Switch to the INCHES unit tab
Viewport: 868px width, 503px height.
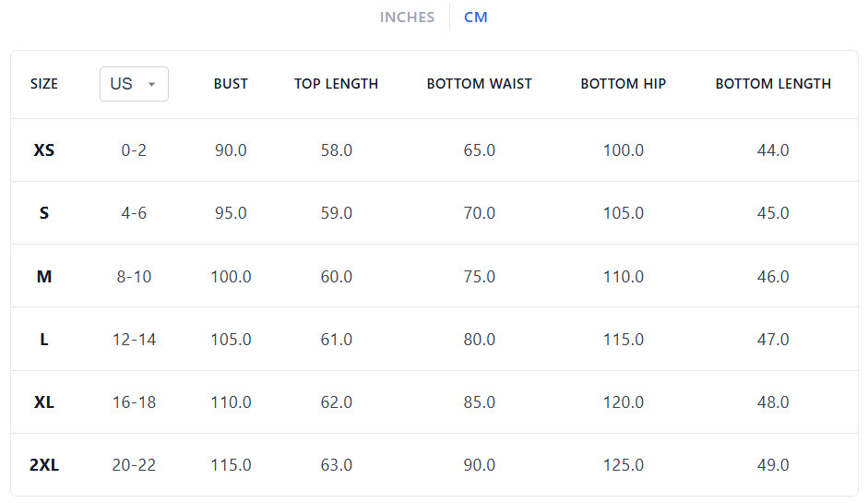click(x=407, y=18)
